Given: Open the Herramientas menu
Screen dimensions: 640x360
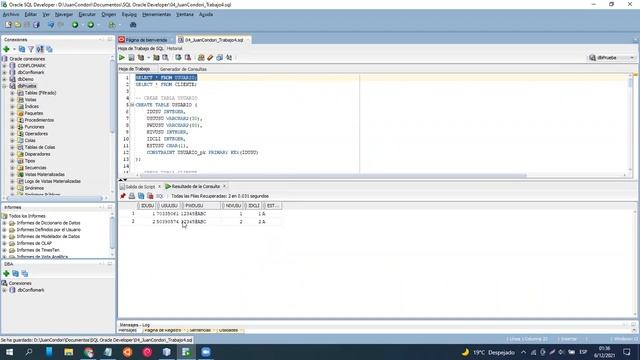Looking at the screenshot, I should tap(156, 14).
